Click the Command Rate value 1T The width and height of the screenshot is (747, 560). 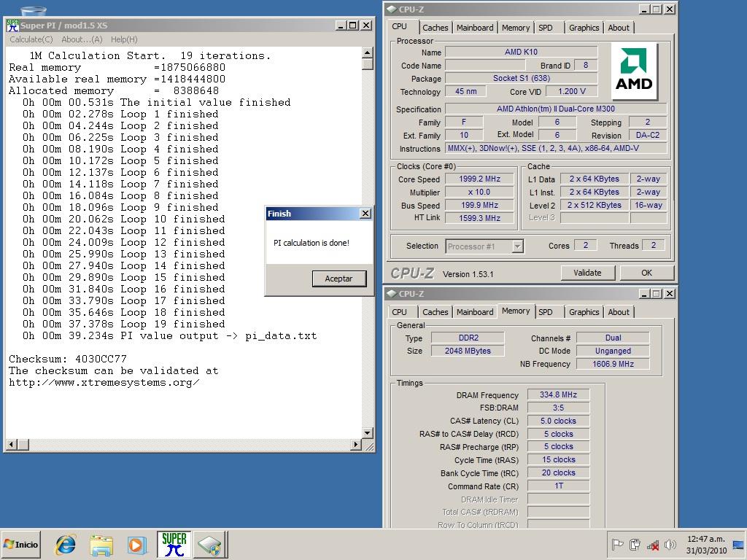tap(558, 486)
